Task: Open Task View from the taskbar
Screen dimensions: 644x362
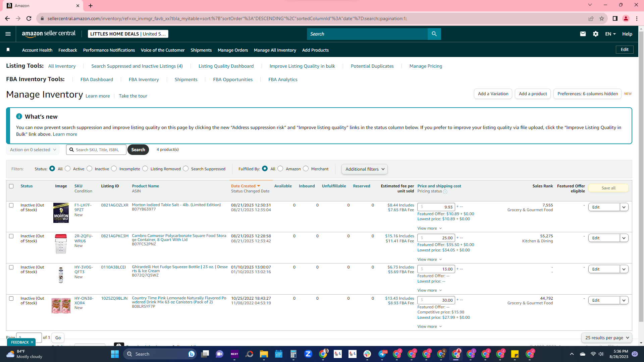Action: pyautogui.click(x=205, y=354)
